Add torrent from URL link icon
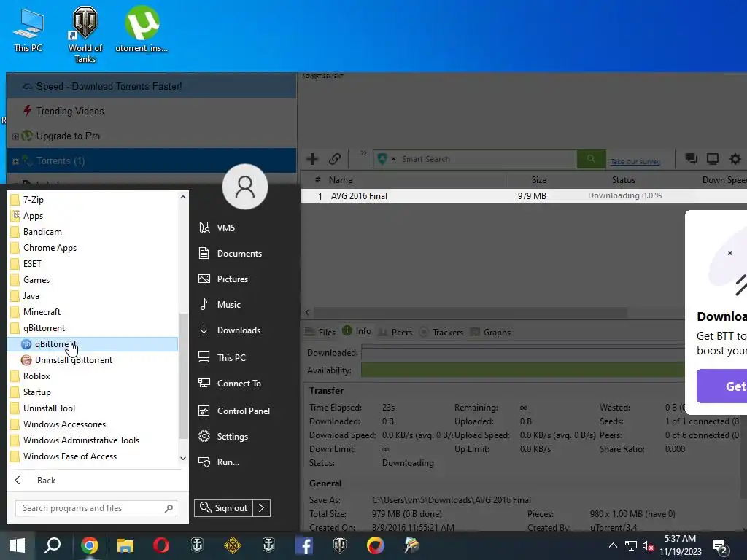Image resolution: width=747 pixels, height=560 pixels. (335, 158)
